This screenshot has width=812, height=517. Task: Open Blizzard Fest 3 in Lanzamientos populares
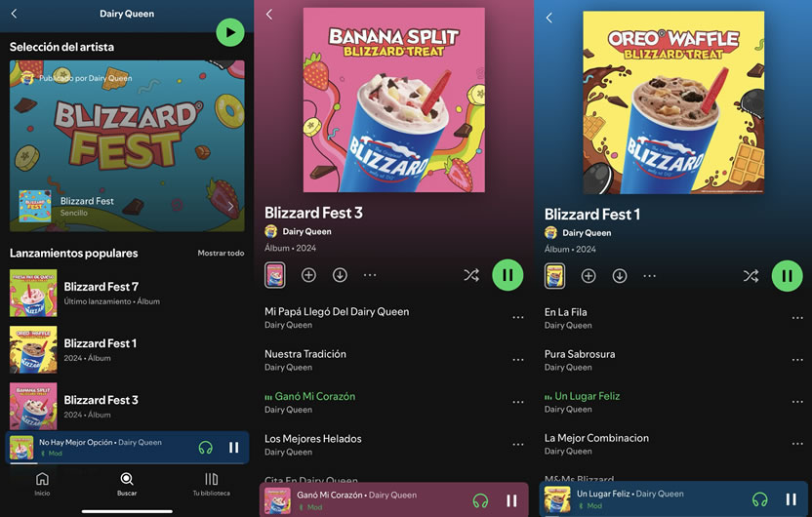(x=127, y=406)
